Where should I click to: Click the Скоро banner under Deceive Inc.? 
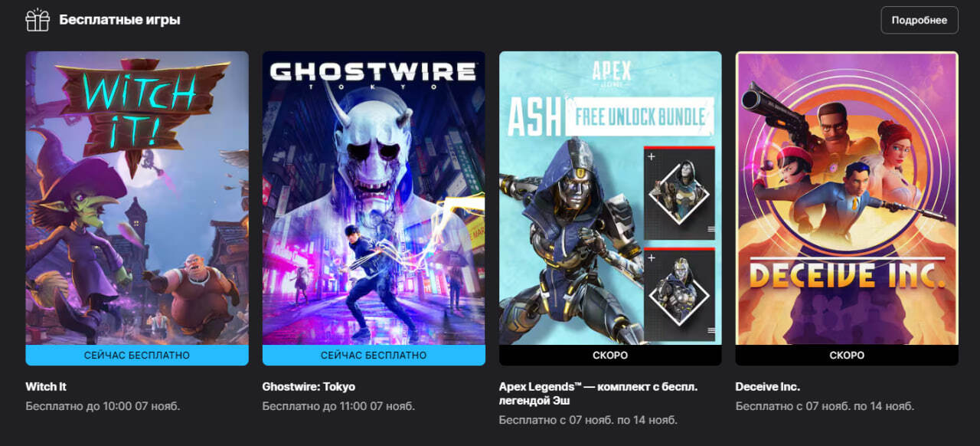coord(847,356)
